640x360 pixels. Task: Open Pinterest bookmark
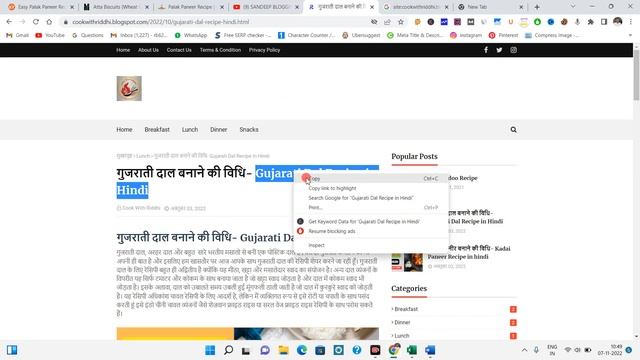503,35
